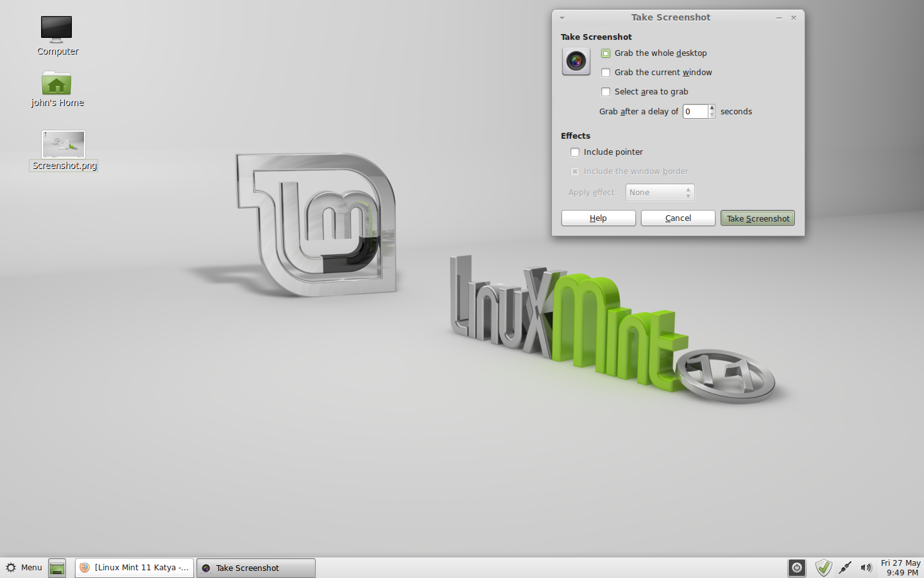Close the Take Screenshot dialog

(x=794, y=18)
